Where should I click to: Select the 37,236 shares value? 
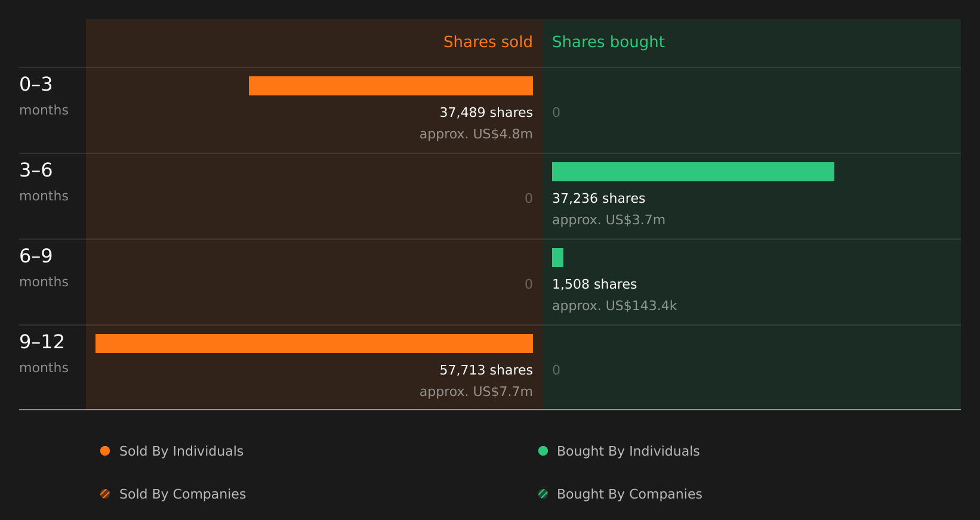pos(599,199)
